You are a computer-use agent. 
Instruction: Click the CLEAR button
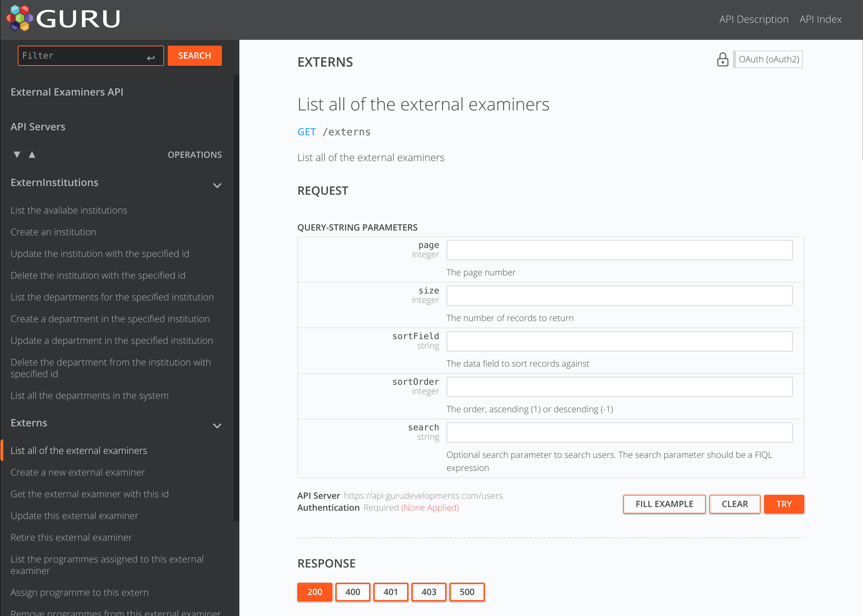point(734,503)
